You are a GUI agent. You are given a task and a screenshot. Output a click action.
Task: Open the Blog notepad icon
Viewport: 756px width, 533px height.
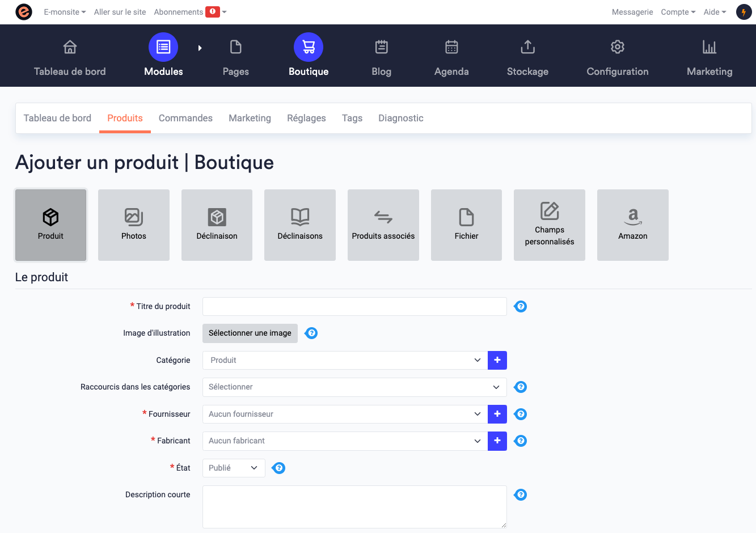pos(382,47)
